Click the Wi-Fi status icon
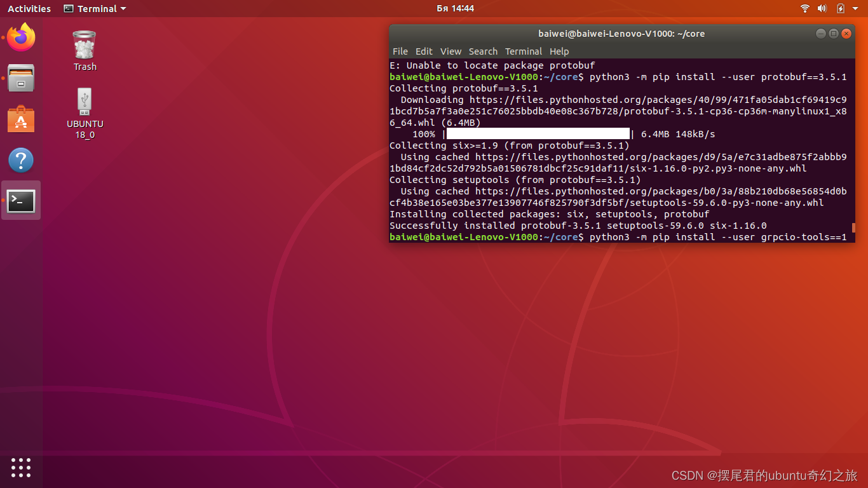 (805, 8)
